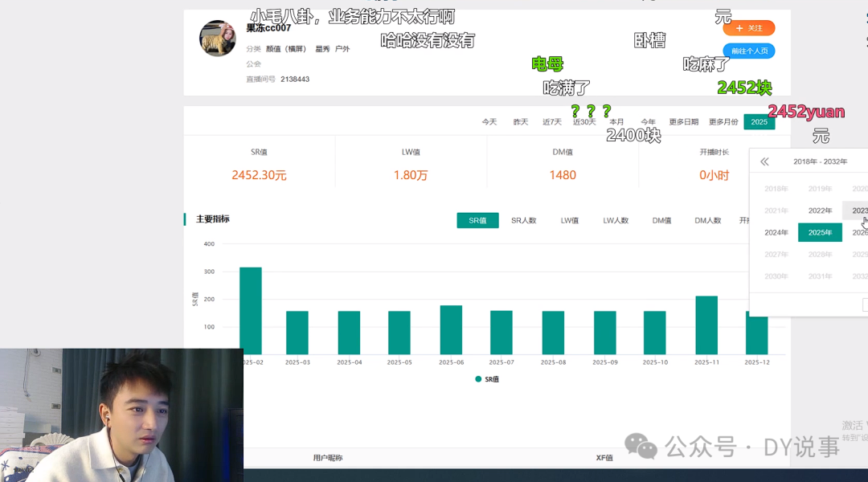Viewport: 868px width, 482px height.
Task: Choose 2028年 in year picker
Action: point(821,255)
